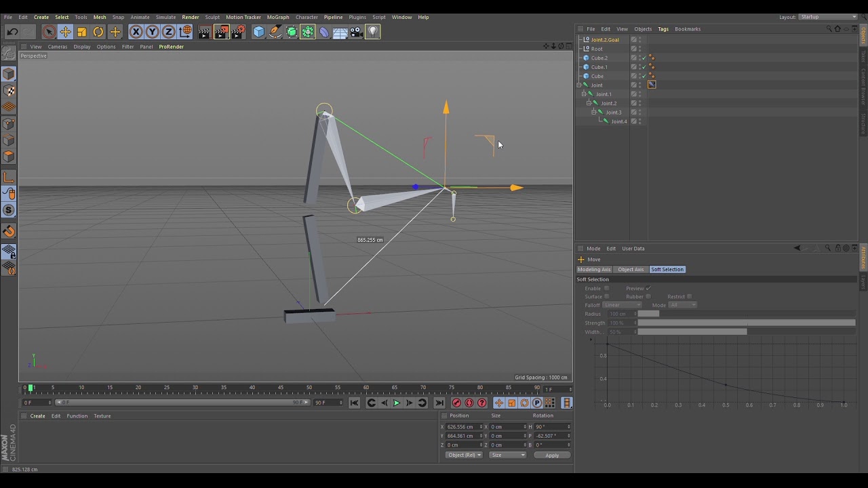868x488 pixels.
Task: Click the Undo arrow icon
Action: 12,32
